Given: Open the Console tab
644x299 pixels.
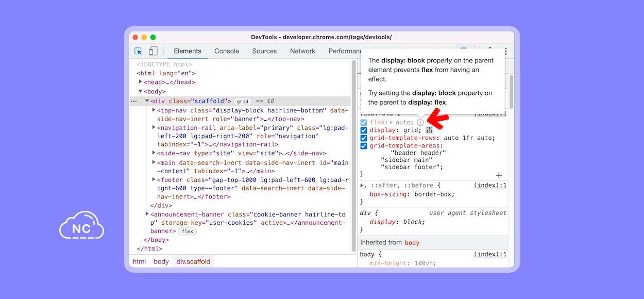Looking at the screenshot, I should click(x=227, y=51).
